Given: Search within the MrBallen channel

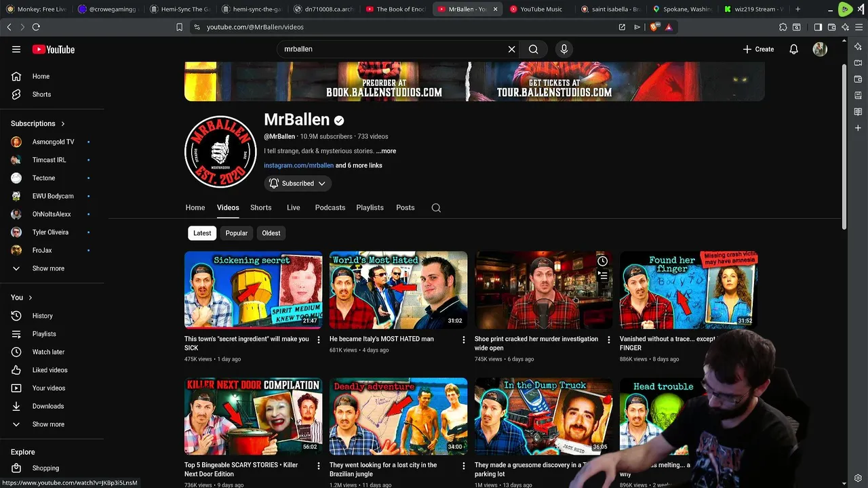Looking at the screenshot, I should coord(436,208).
